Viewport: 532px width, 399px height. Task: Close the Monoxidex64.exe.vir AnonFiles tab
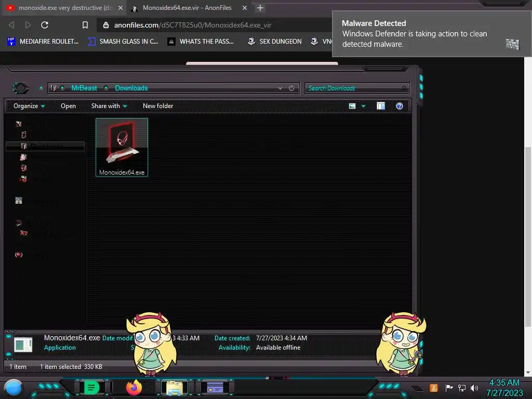(x=245, y=8)
